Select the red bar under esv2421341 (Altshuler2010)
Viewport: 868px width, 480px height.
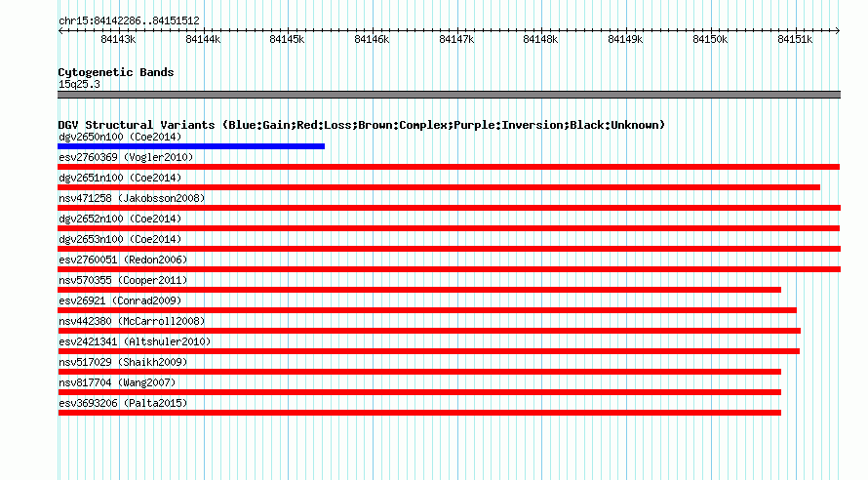pyautogui.click(x=428, y=351)
